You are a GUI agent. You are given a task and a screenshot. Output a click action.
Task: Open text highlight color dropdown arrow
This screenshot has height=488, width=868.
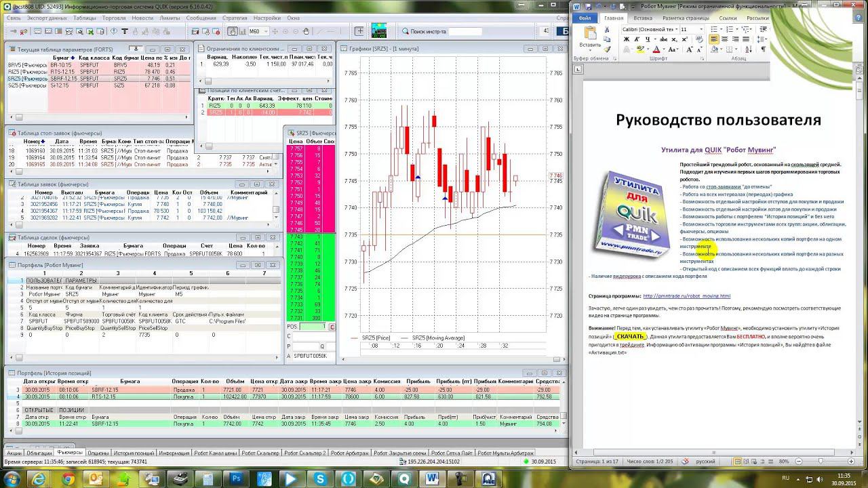(646, 49)
